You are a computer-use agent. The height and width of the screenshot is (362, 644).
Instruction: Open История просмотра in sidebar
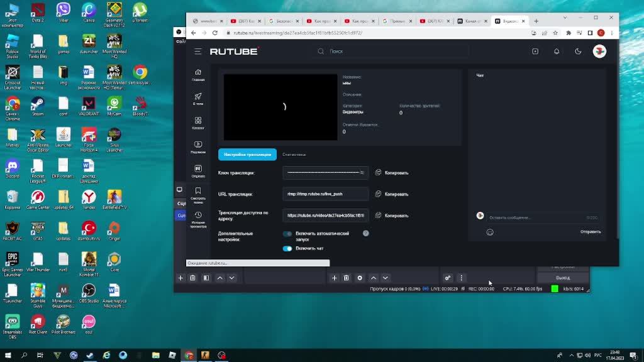click(x=198, y=219)
